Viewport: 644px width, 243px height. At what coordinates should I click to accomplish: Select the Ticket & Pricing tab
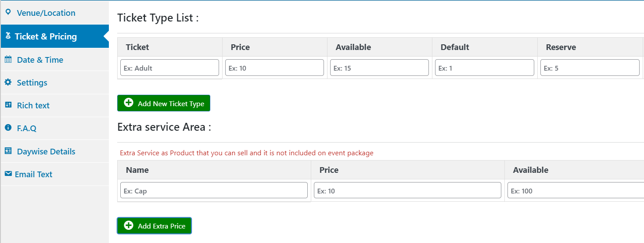click(54, 36)
